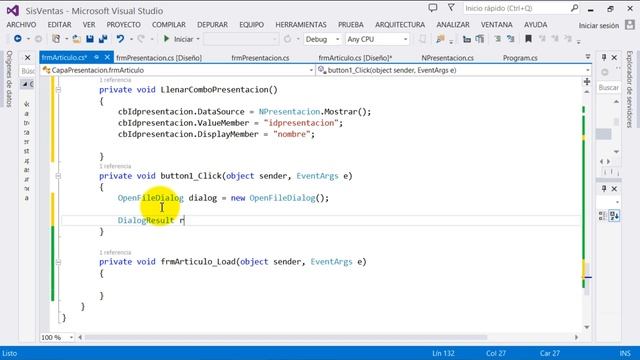Click the 1 referencia link above frmArticulo_Load
Screen dimensions: 640x360
115,252
